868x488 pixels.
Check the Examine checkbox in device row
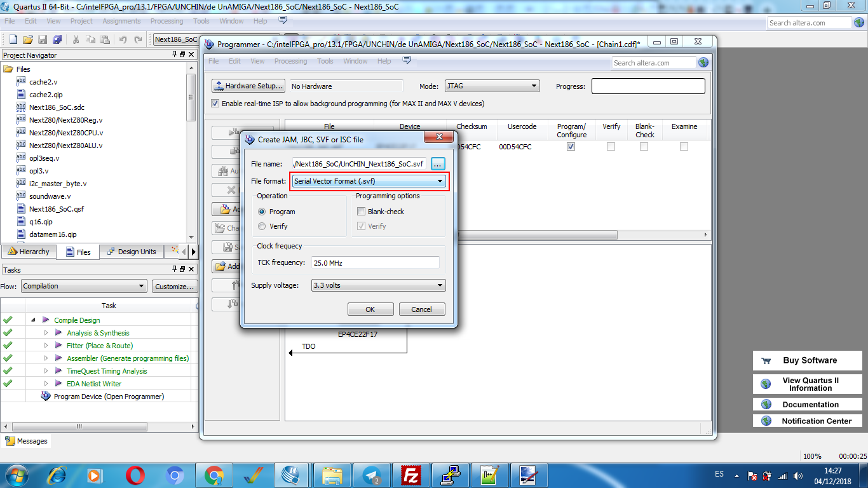(x=684, y=147)
